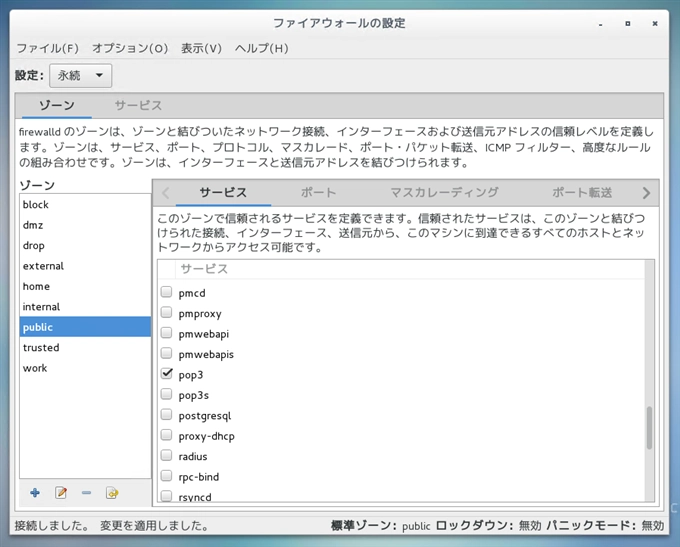Select the dmz zone
Image resolution: width=680 pixels, height=547 pixels.
(x=85, y=225)
